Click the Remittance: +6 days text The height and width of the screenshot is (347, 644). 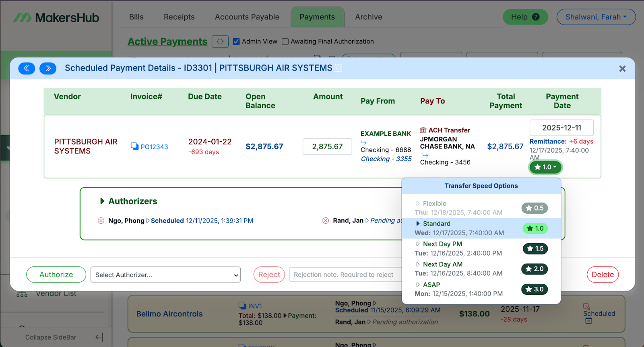coord(561,141)
